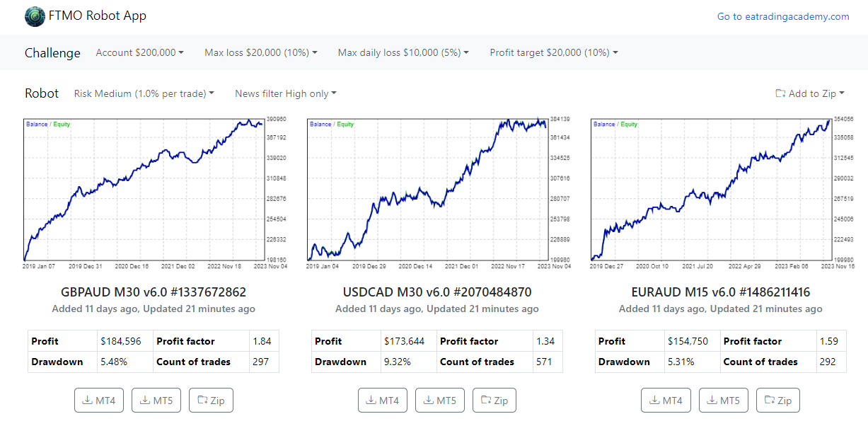Open the Risk Medium (1.0% per trade) dropdown
The image size is (868, 426).
[144, 93]
